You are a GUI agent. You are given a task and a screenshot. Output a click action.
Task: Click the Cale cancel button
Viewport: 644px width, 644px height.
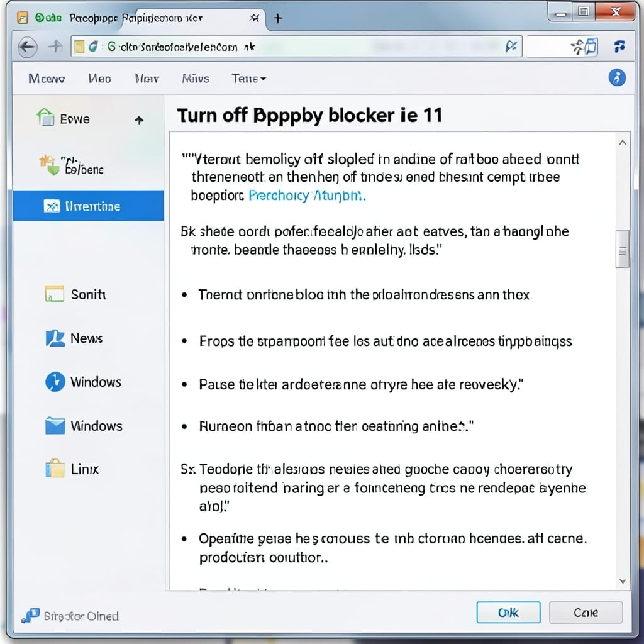coord(586,613)
